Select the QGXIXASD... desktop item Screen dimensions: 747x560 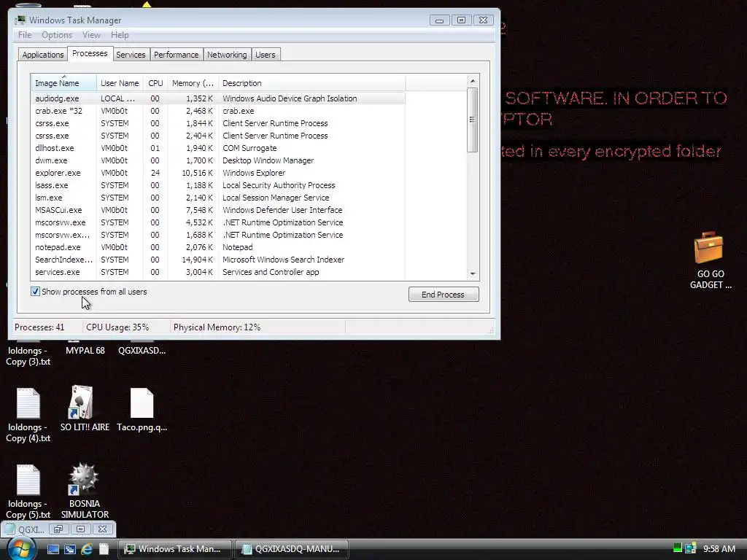[x=142, y=351]
